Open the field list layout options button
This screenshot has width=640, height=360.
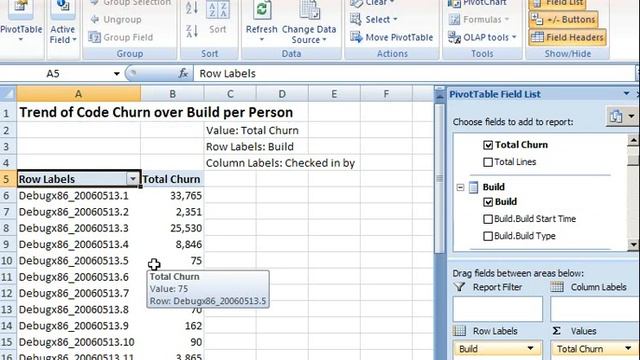click(620, 117)
